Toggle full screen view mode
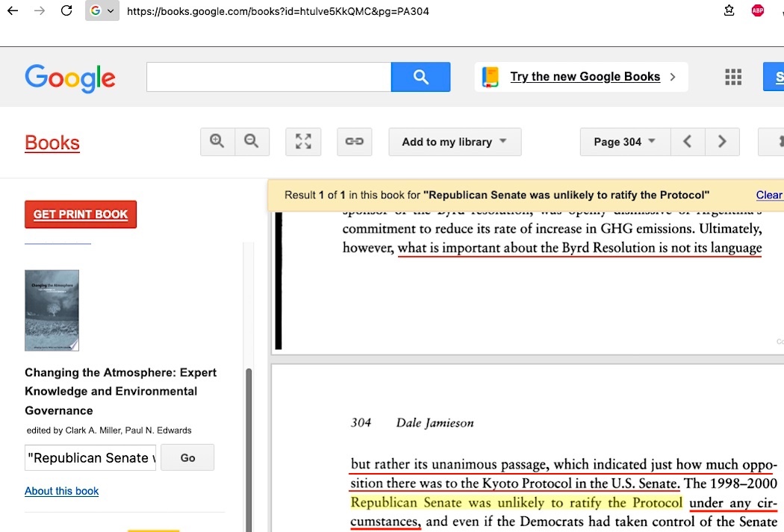 (303, 142)
